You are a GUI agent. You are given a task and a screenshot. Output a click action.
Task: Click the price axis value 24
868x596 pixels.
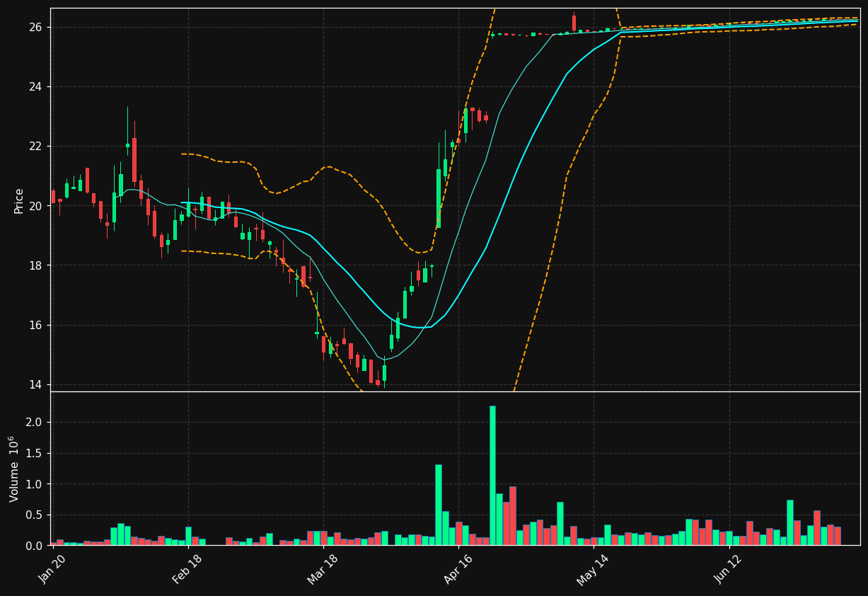pyautogui.click(x=35, y=86)
